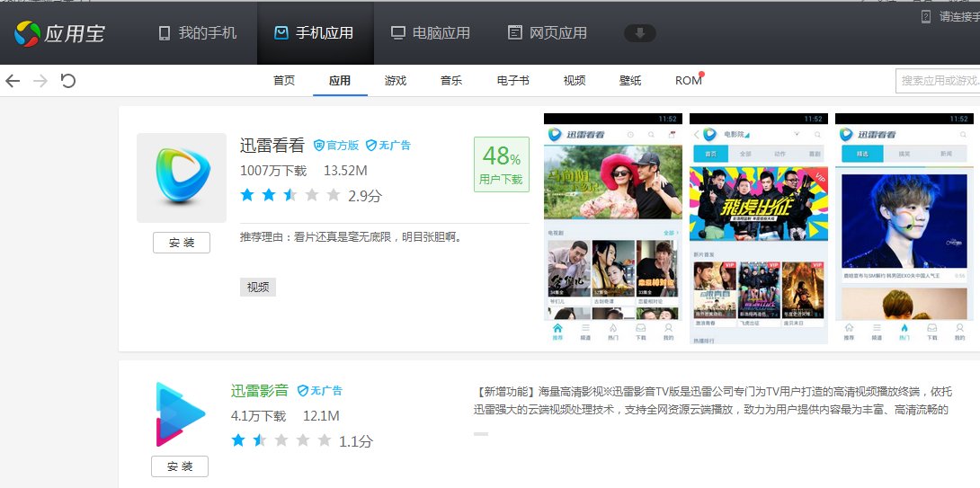Go back with the left arrow
The image size is (980, 488).
pyautogui.click(x=13, y=81)
